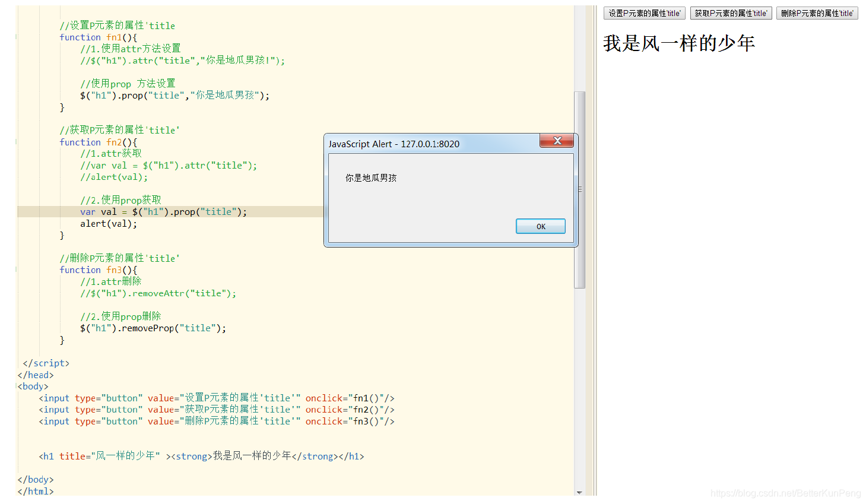
Task: Click the comment //var val = $("h1").attr("title");
Action: pyautogui.click(x=169, y=166)
